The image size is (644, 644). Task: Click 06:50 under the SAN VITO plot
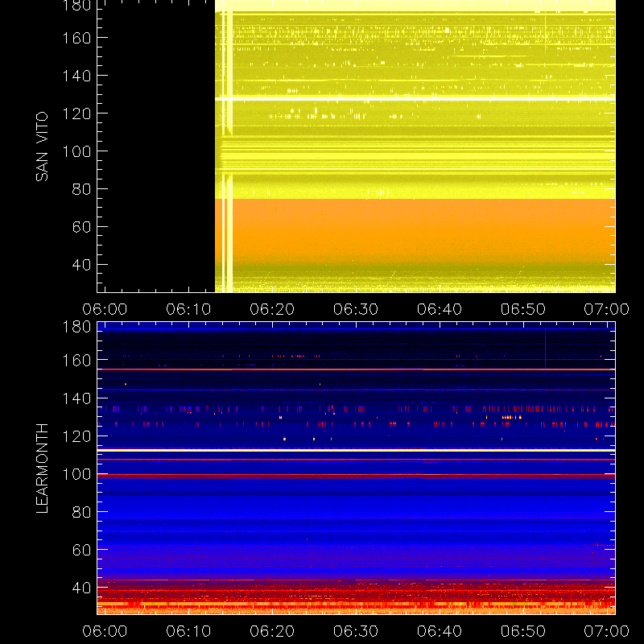pos(522,309)
